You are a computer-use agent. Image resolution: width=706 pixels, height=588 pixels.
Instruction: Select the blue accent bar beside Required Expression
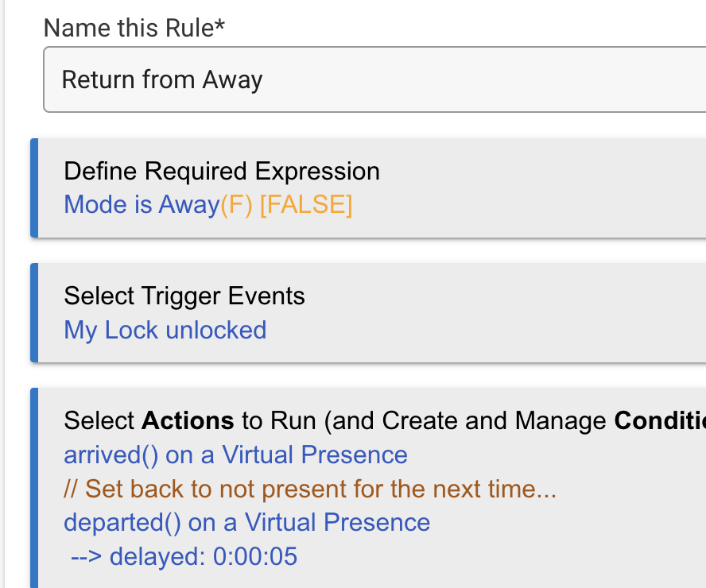33,188
